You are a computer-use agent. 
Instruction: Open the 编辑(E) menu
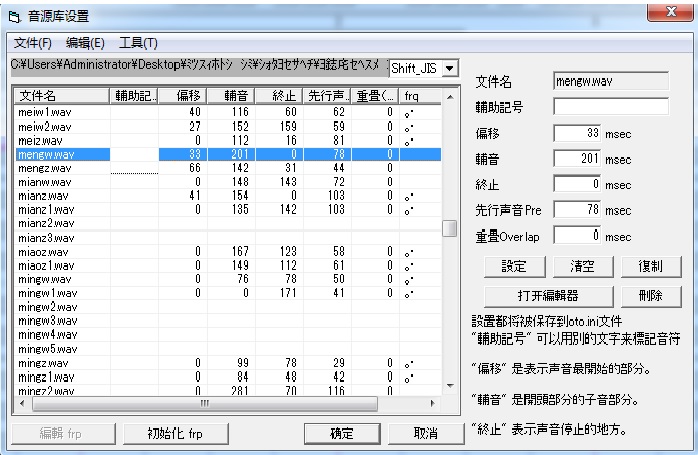click(85, 43)
